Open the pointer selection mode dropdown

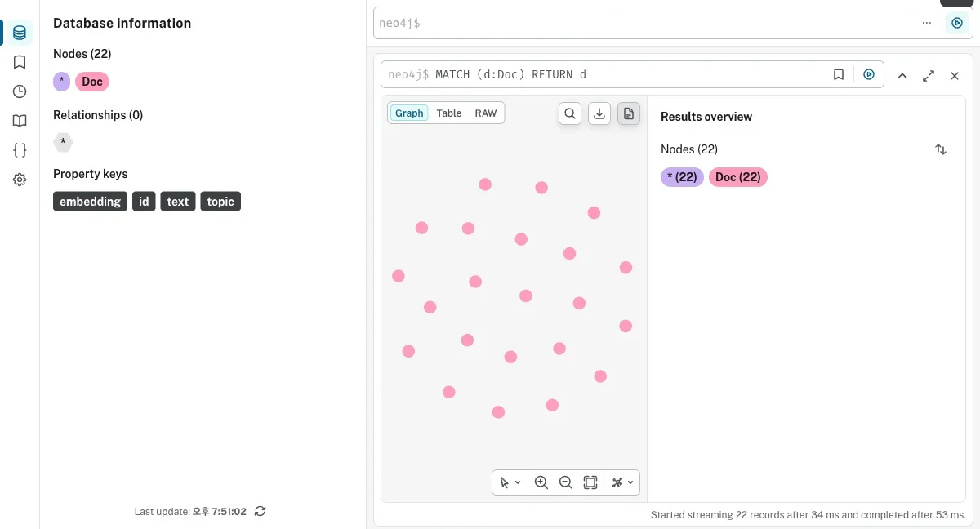[510, 482]
